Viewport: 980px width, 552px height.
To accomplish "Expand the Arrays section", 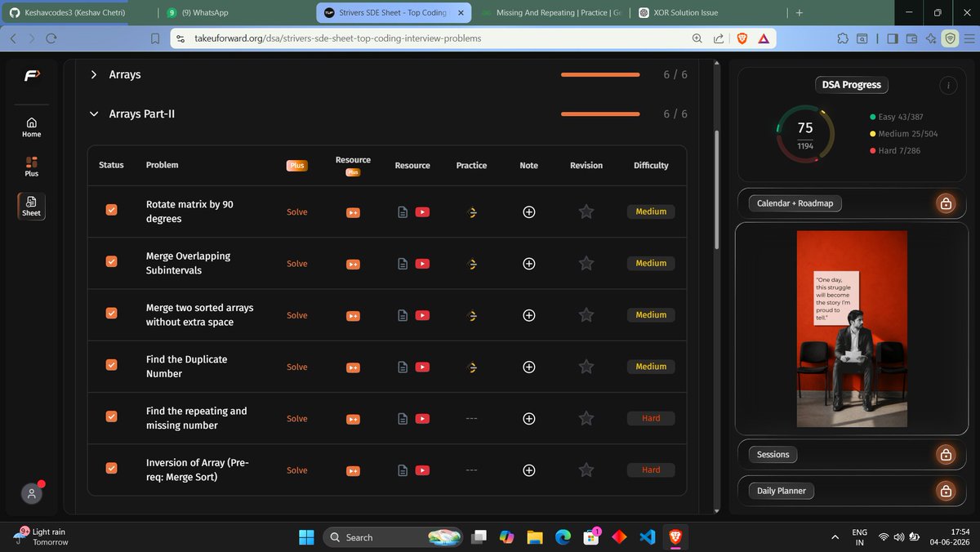I will [x=94, y=74].
